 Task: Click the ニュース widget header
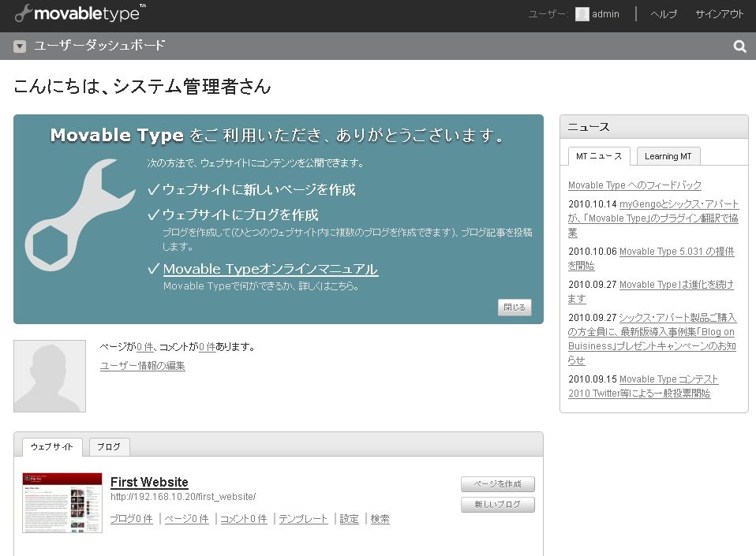pyautogui.click(x=653, y=127)
